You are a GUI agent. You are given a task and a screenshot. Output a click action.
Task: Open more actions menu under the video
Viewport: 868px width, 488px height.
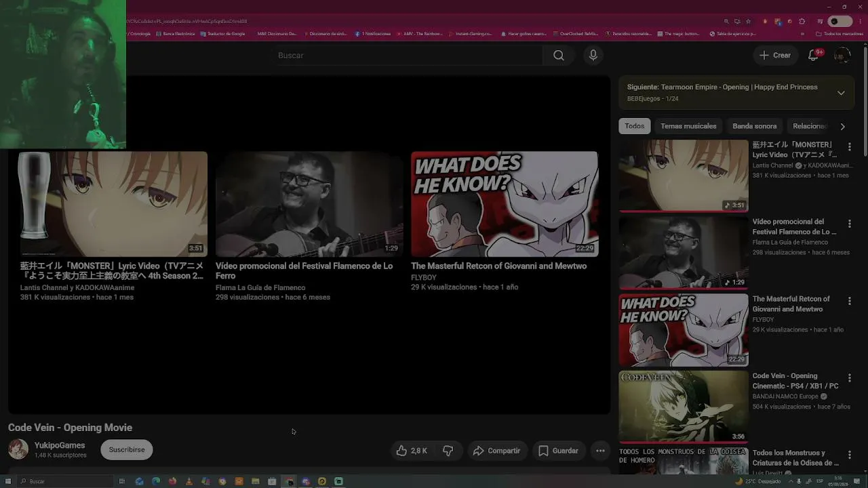coord(600,451)
